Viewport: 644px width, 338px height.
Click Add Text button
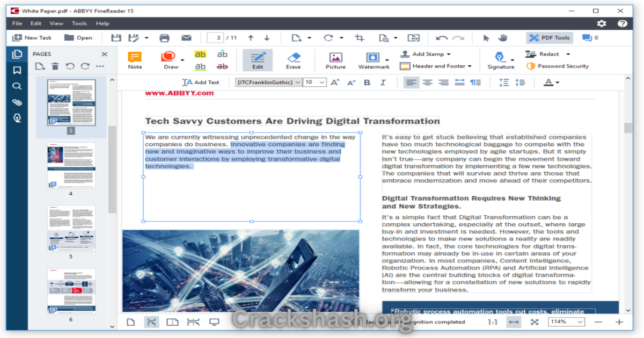coord(201,82)
